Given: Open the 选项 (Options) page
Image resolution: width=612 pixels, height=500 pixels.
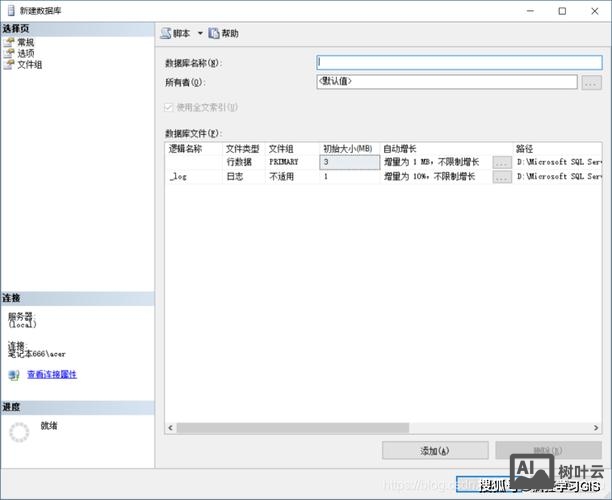Looking at the screenshot, I should pos(25,53).
